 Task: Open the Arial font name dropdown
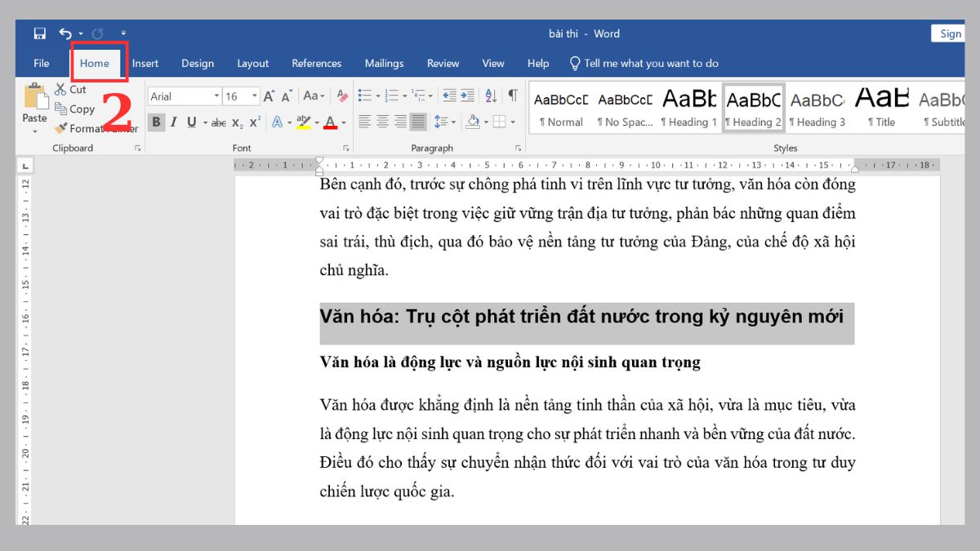[x=216, y=96]
